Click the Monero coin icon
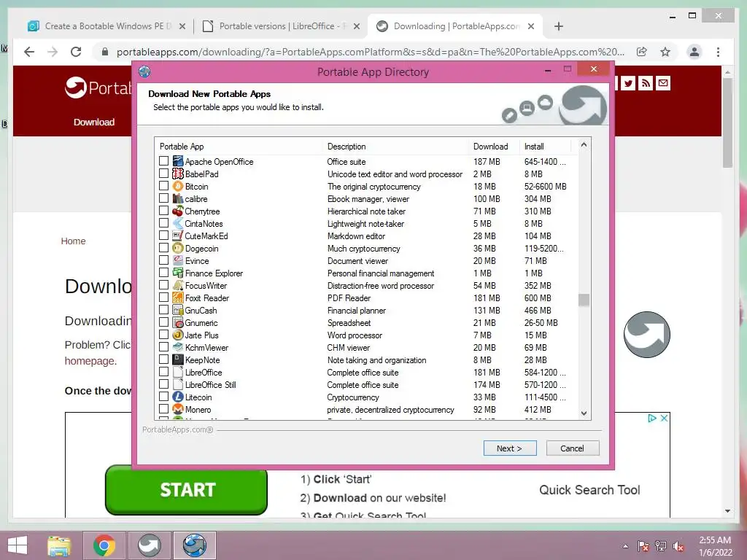Screen dimensions: 747x560 (x=178, y=409)
